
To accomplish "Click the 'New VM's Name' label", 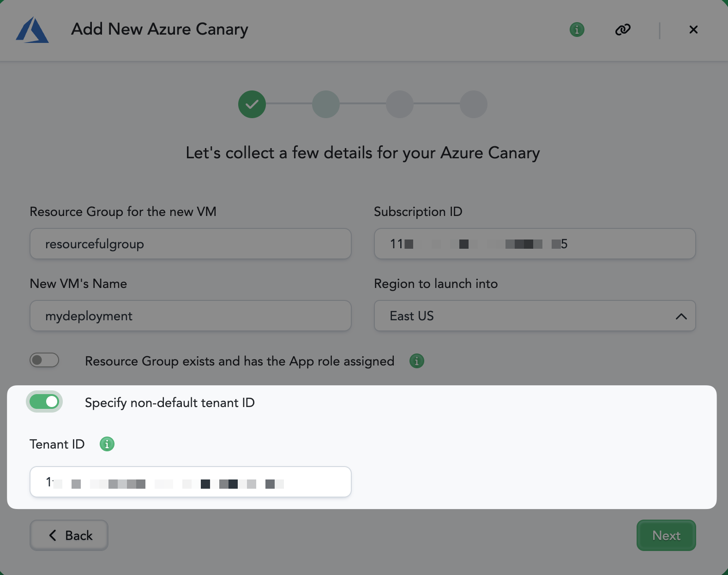I will coord(78,283).
